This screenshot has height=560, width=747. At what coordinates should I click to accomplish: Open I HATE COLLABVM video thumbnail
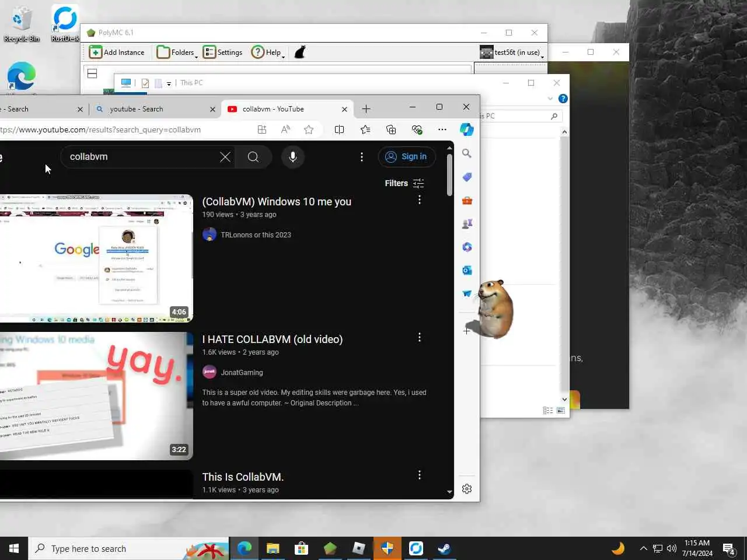point(96,396)
